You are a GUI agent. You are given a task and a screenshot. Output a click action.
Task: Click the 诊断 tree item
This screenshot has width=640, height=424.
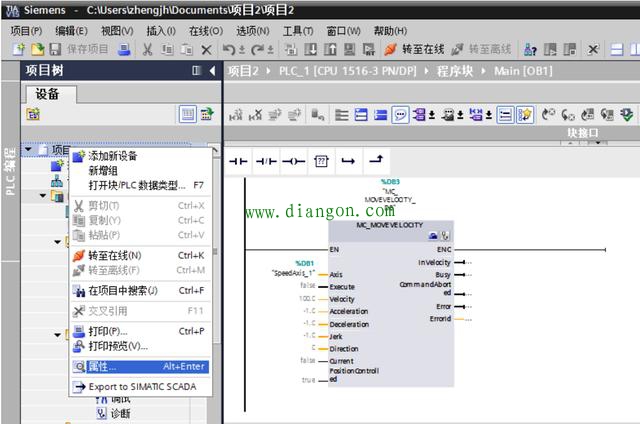120,413
